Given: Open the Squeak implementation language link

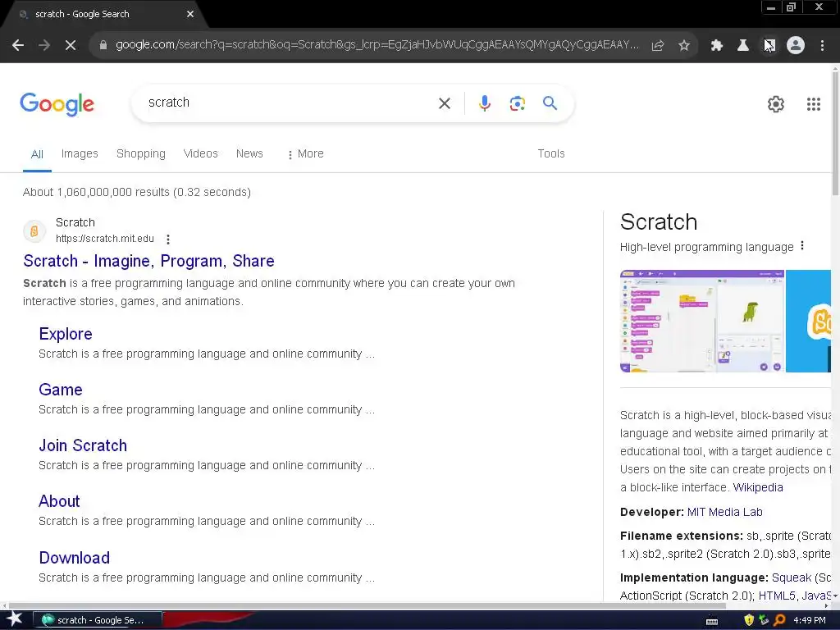Looking at the screenshot, I should click(x=792, y=578).
